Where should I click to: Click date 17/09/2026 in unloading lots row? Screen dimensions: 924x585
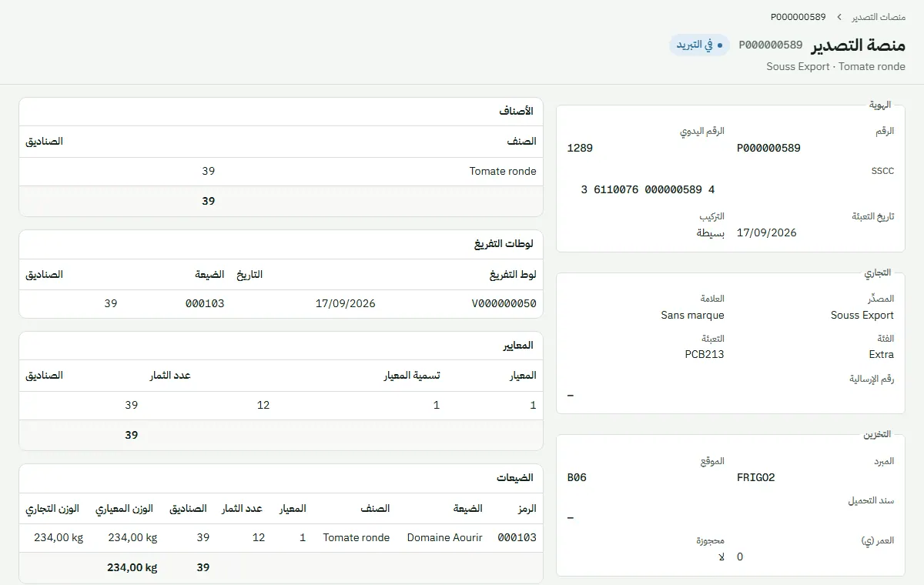[x=346, y=303]
